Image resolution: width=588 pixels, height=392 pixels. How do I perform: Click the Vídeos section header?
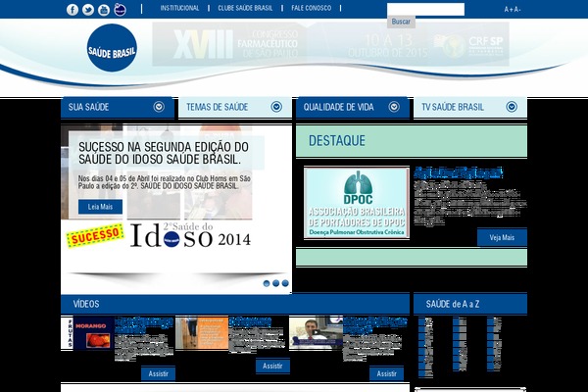click(235, 304)
